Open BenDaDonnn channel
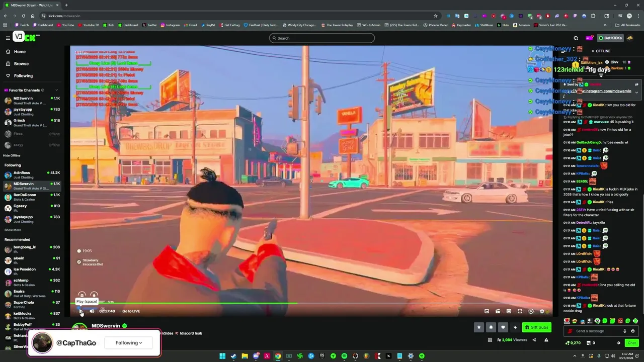 (32, 197)
